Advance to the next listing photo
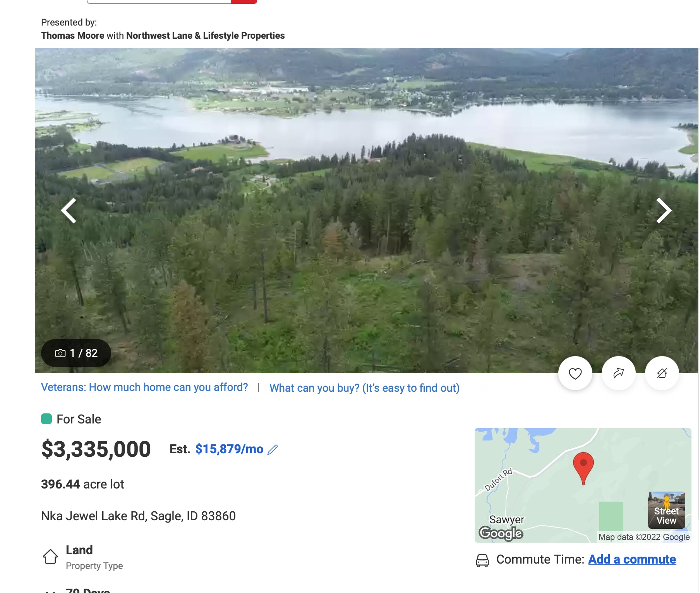 [x=663, y=211]
